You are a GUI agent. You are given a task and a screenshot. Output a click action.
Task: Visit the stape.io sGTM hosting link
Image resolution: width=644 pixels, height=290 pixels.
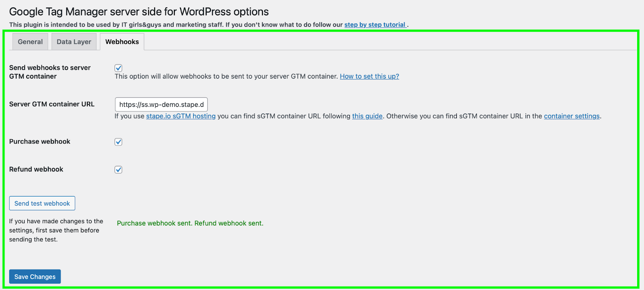pos(181,116)
